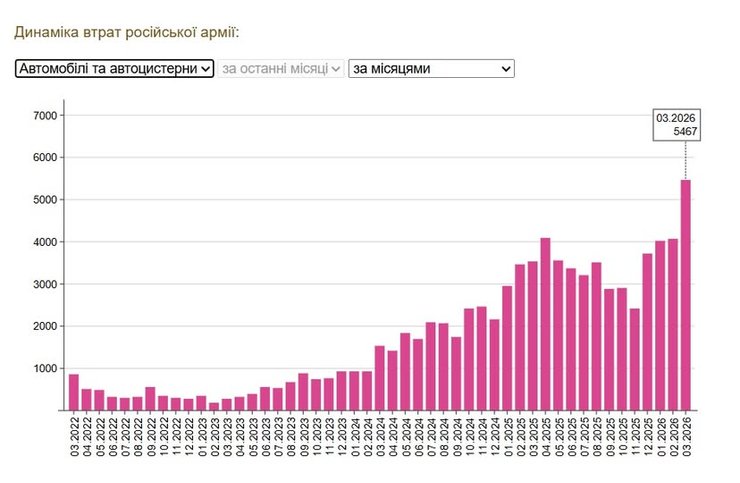740x483 pixels.
Task: Open the 'Автомобілі та автоцистерни' category dropdown
Action: (115, 68)
